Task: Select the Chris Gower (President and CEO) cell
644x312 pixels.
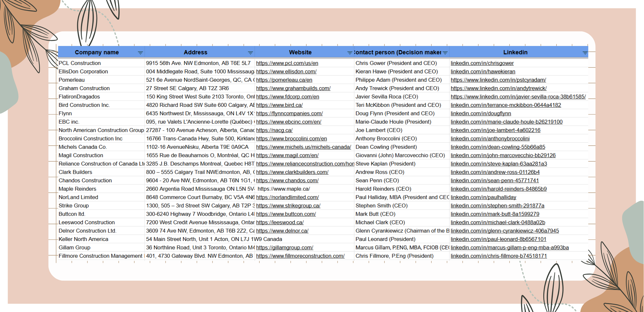Action: click(401, 63)
